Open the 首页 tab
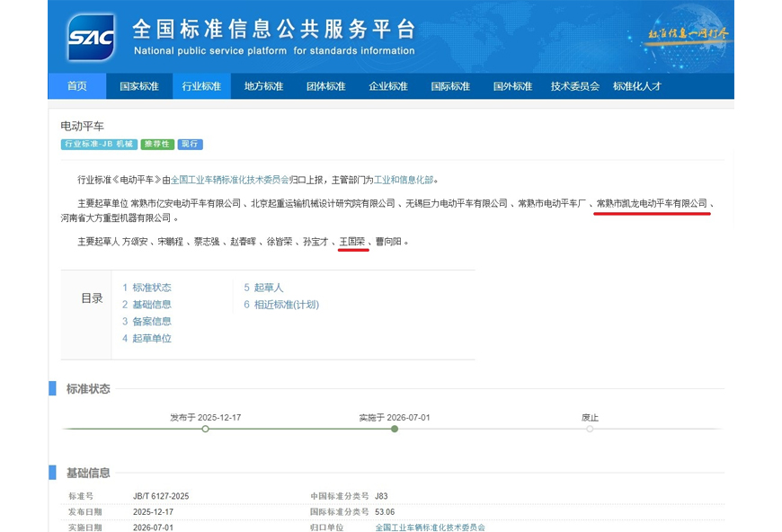Viewport: 782px width, 532px height. [76, 85]
